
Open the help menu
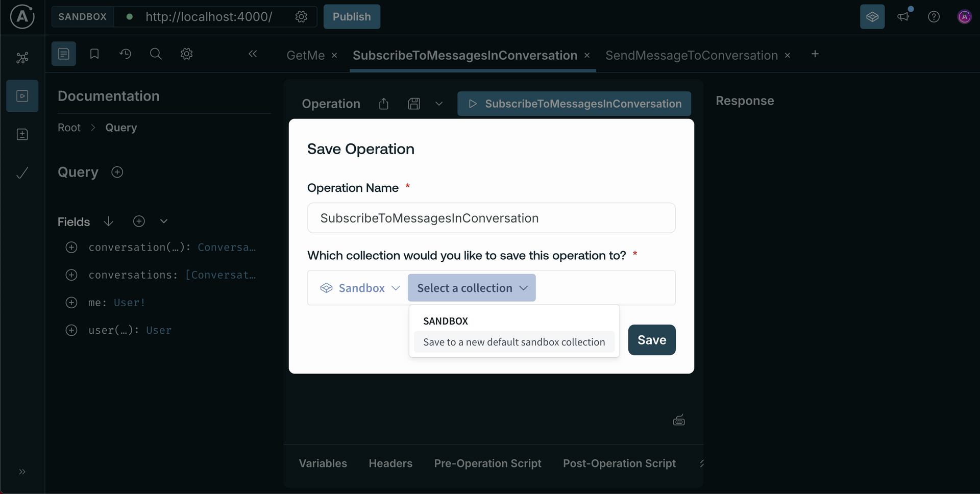click(x=934, y=17)
